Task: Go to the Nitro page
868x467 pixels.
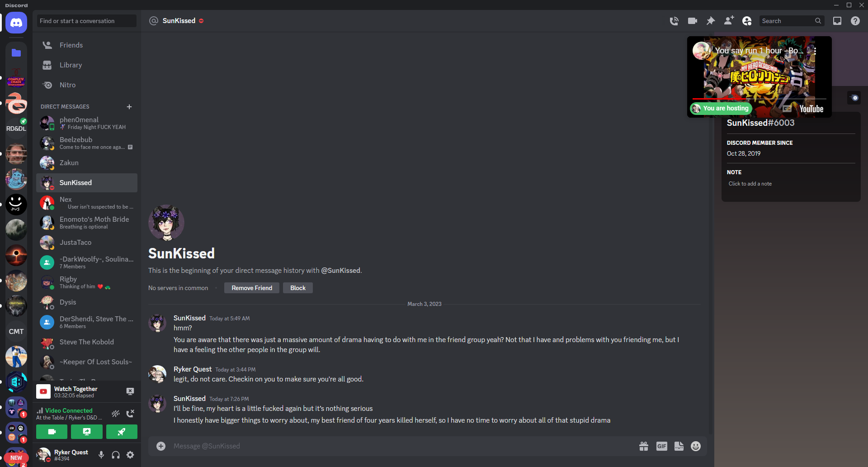Action: pos(67,85)
